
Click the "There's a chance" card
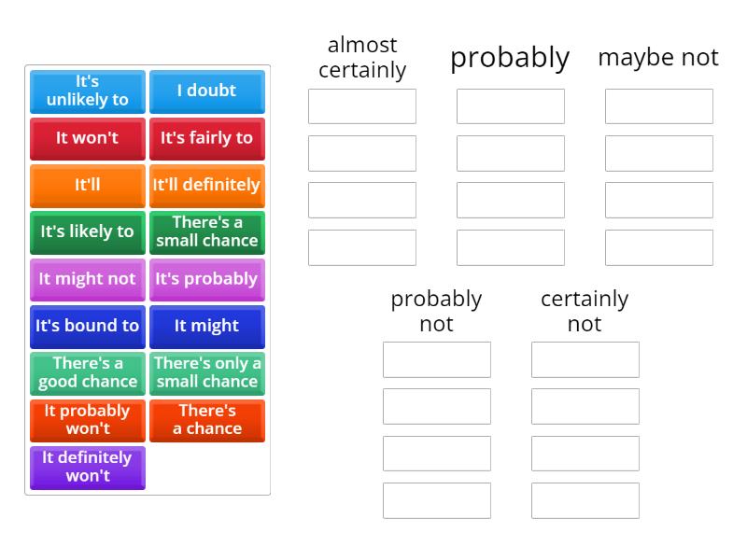tap(206, 421)
